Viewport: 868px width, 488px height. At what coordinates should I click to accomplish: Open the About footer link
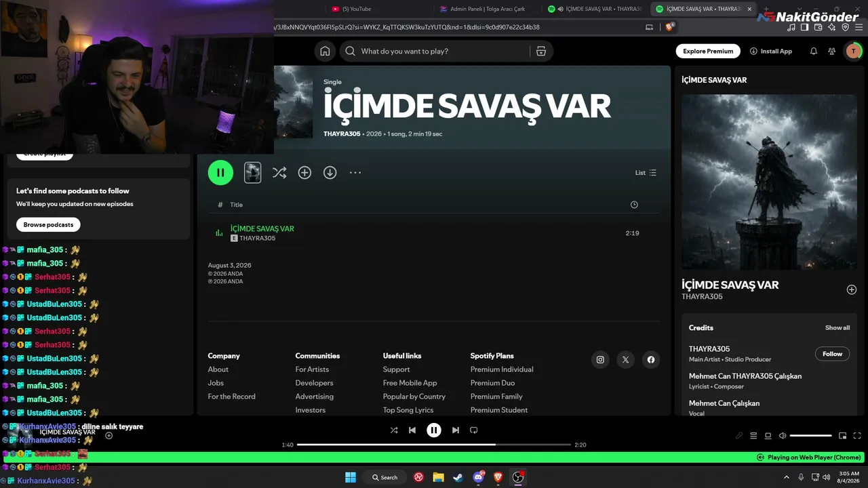pyautogui.click(x=218, y=369)
